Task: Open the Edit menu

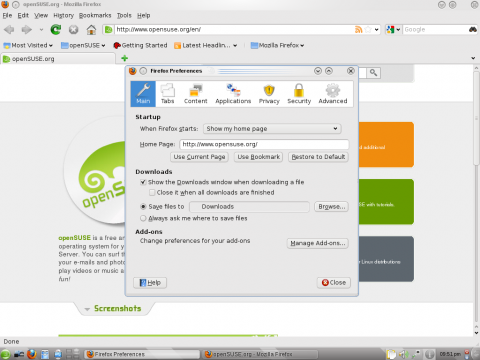Action: point(23,15)
